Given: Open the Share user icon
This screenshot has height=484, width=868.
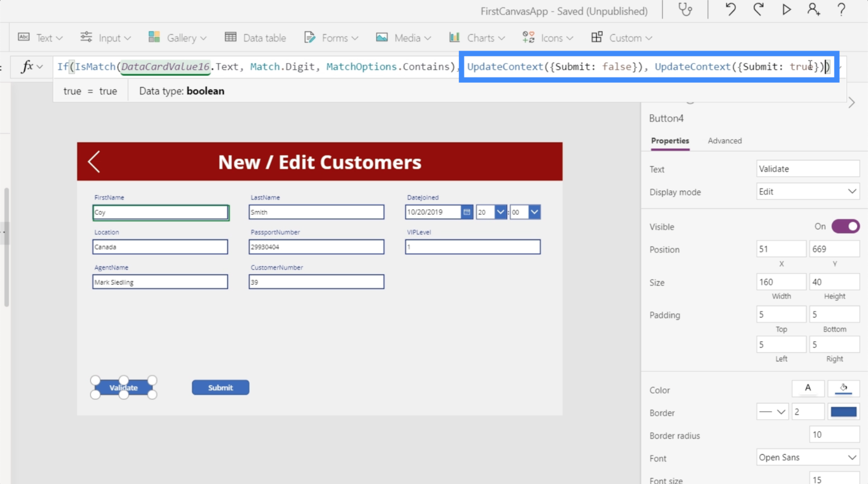Looking at the screenshot, I should pos(814,10).
